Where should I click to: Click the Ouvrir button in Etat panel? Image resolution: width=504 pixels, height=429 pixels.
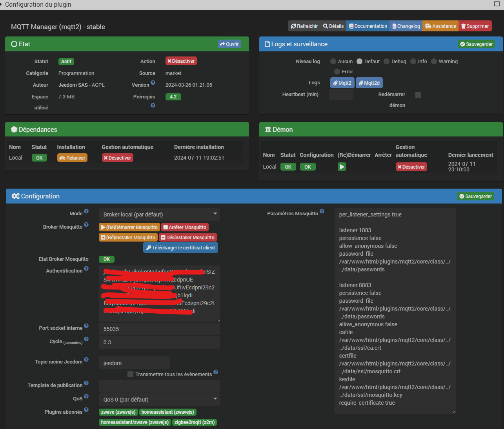(x=229, y=44)
